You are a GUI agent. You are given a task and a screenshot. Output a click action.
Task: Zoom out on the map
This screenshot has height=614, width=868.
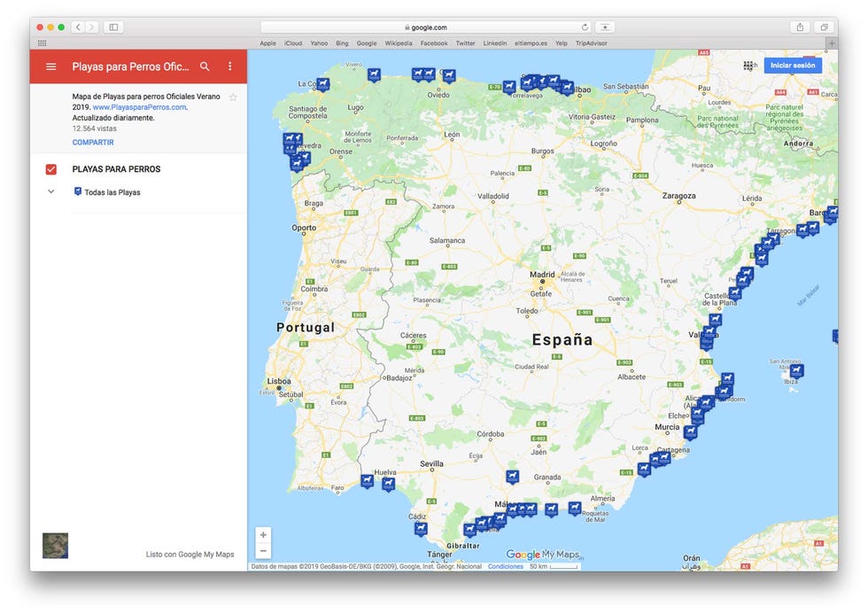pos(264,550)
